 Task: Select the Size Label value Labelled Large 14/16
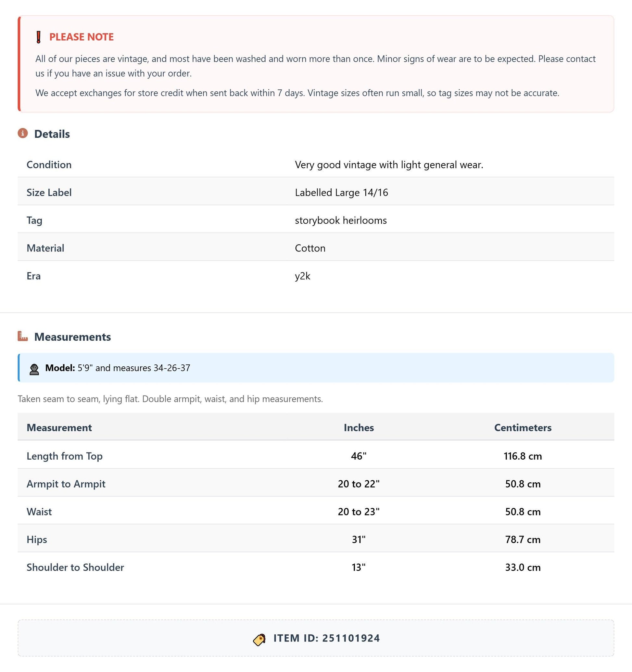(x=341, y=192)
